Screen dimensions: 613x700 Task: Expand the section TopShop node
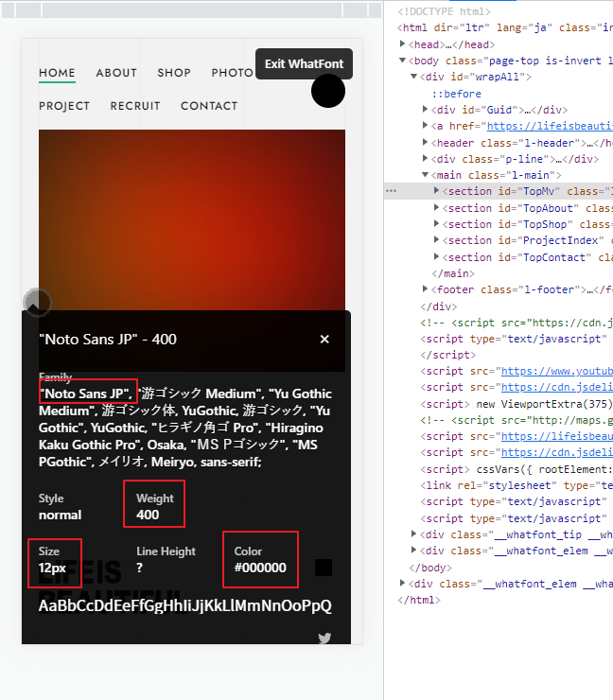click(x=437, y=223)
